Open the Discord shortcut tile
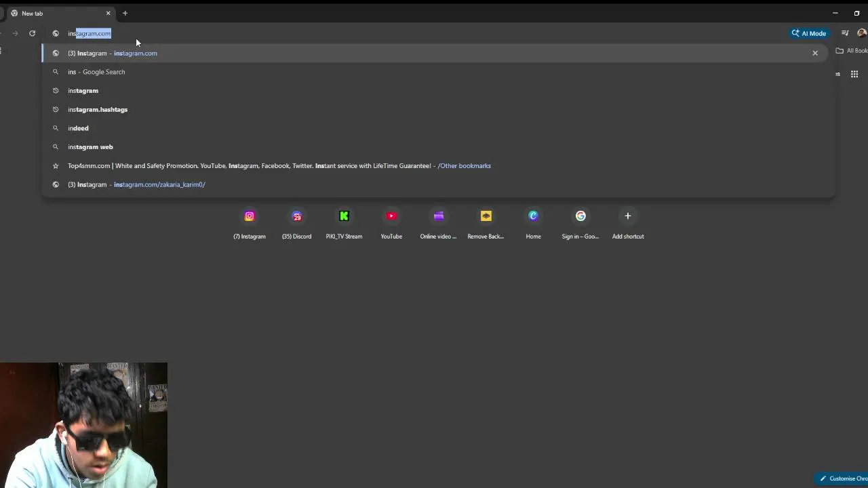The width and height of the screenshot is (868, 488). [x=296, y=224]
